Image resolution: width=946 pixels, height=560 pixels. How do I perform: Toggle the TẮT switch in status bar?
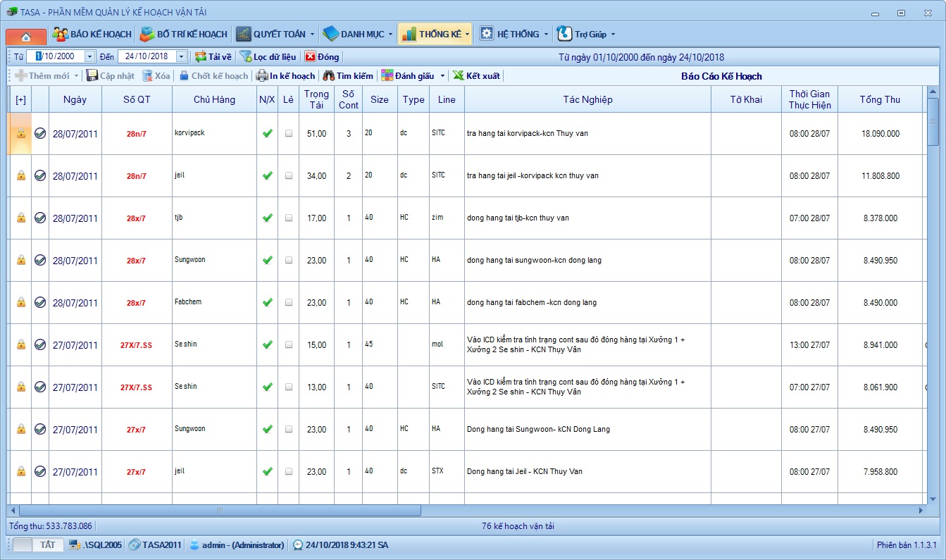click(39, 545)
